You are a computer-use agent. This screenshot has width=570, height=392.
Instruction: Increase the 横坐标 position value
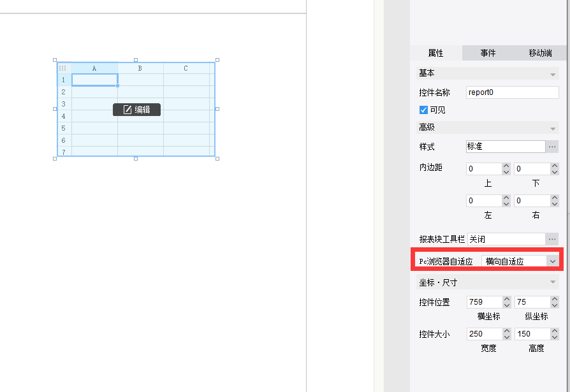pyautogui.click(x=507, y=299)
